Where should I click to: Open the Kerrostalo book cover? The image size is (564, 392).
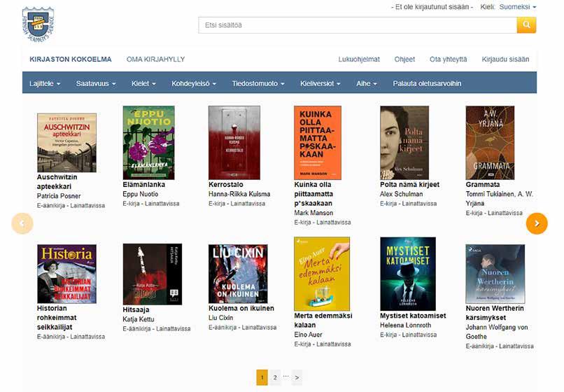[234, 143]
